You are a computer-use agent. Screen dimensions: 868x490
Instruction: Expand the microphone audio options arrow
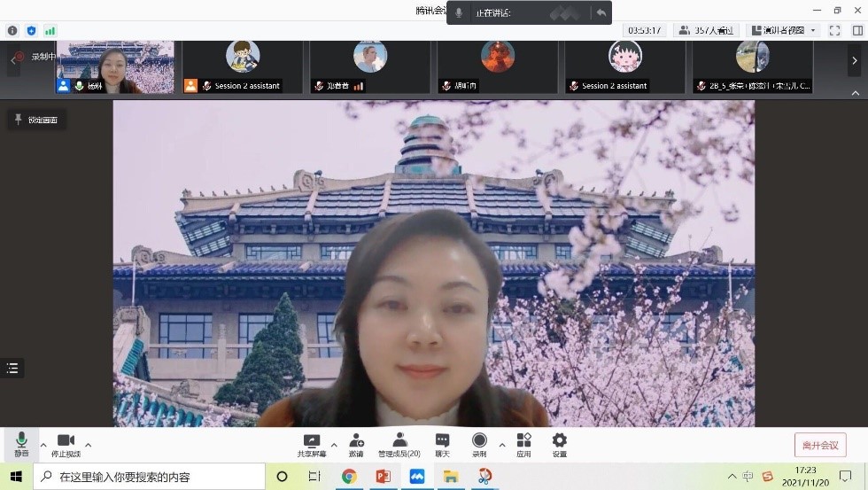click(43, 445)
